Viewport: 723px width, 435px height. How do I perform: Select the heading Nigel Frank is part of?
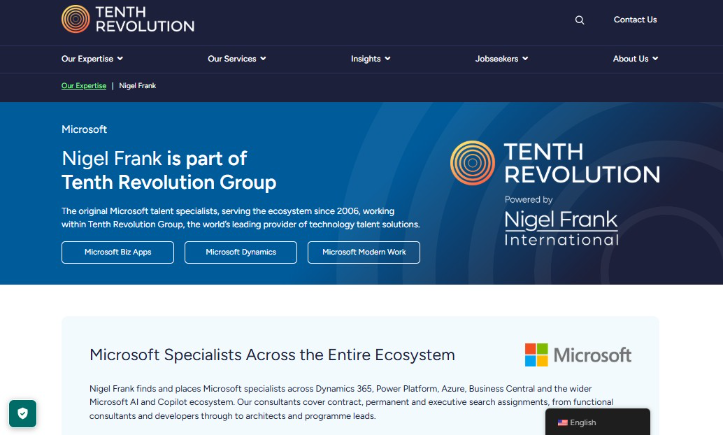click(x=154, y=159)
